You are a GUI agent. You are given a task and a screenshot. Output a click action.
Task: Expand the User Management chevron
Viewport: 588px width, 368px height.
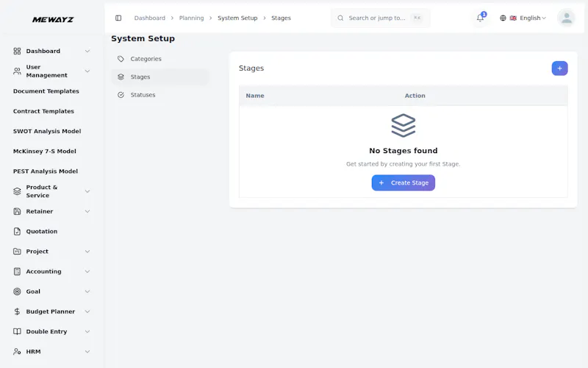87,71
